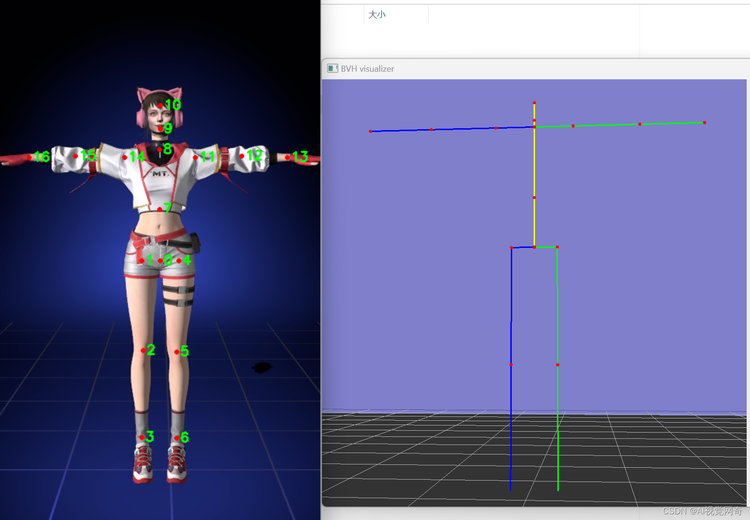Click the topmost red joint of the BVH skeleton
Screen dimensions: 750x520
pyautogui.click(x=534, y=103)
